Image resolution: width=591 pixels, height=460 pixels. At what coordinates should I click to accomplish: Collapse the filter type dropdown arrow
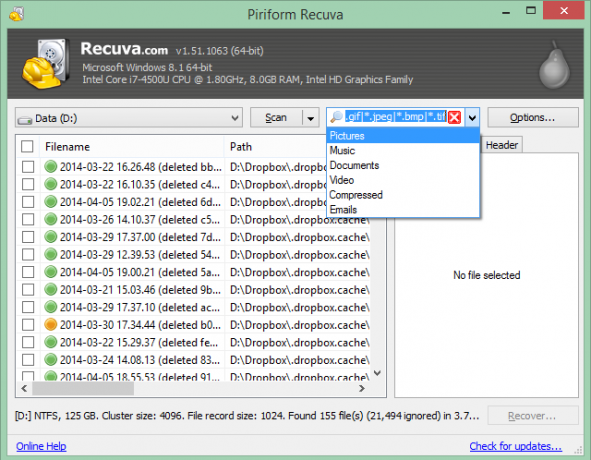click(x=472, y=118)
